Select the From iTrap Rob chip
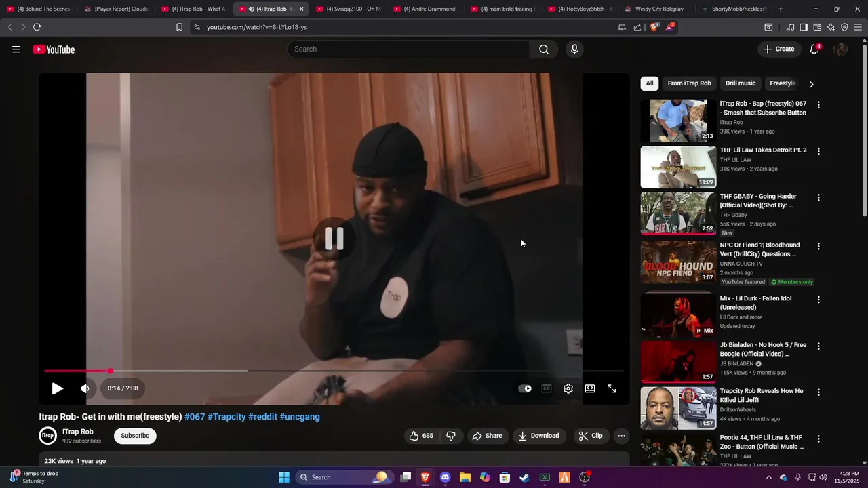Image resolution: width=868 pixels, height=488 pixels. click(x=689, y=83)
